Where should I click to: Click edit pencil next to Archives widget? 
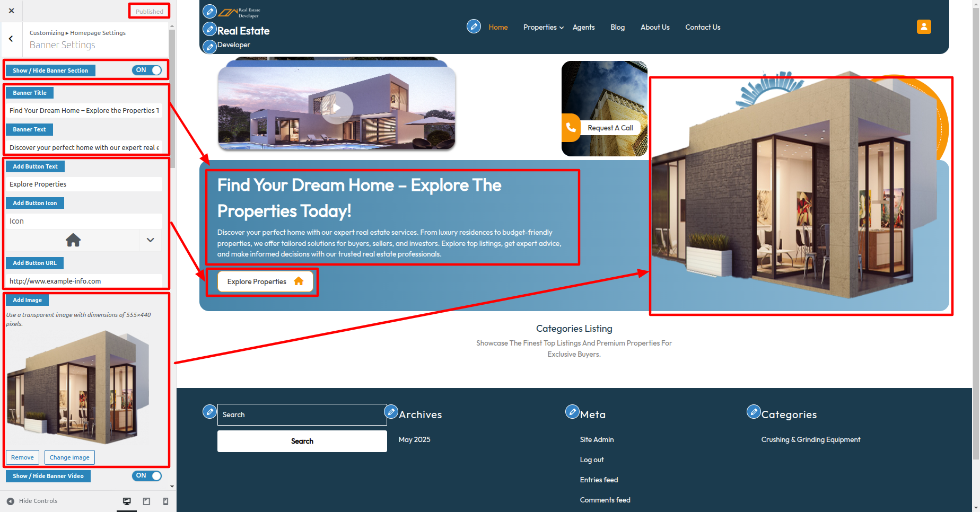point(391,411)
